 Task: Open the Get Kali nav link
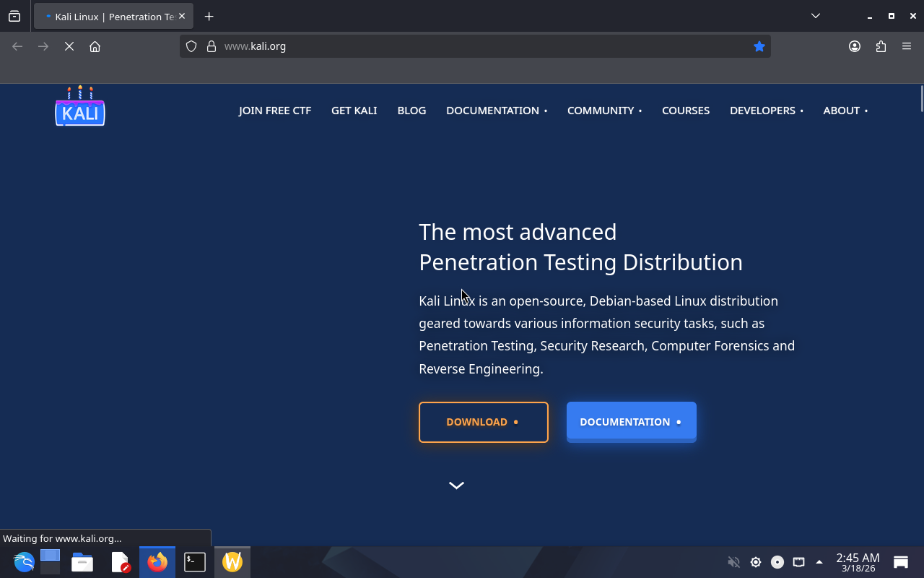tap(354, 111)
